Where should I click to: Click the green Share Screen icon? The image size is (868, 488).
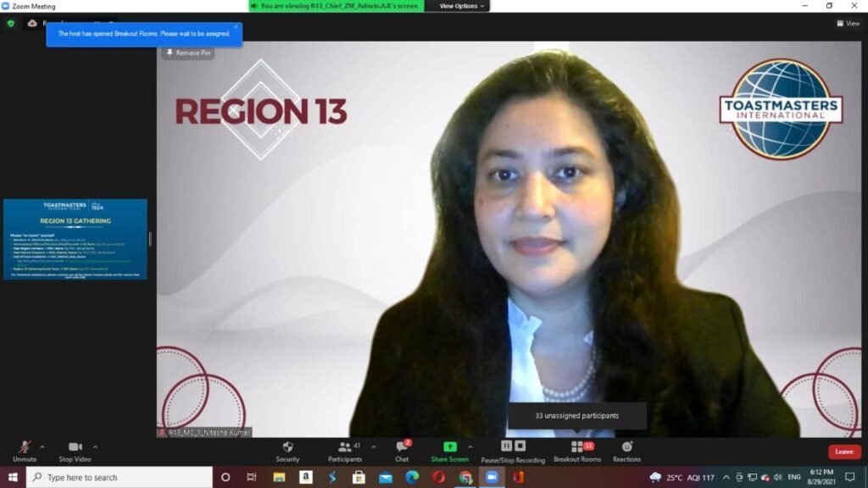click(449, 447)
